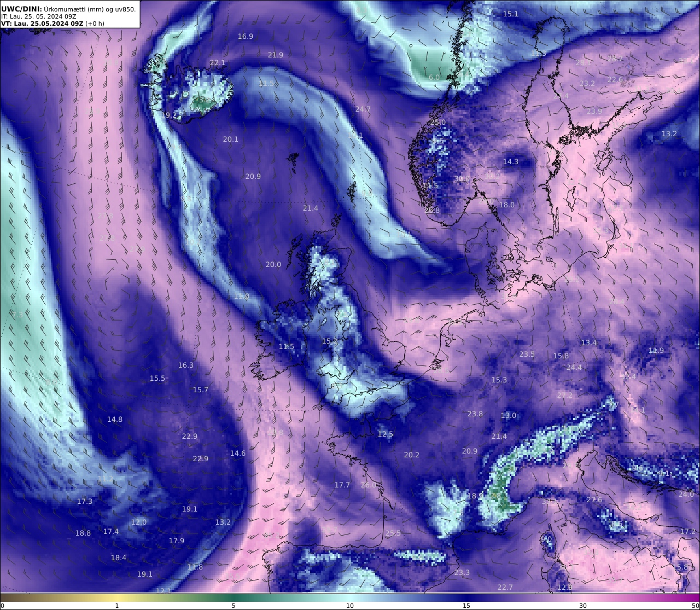
Task: Select the 17.2 value at right edge
Action: (688, 531)
